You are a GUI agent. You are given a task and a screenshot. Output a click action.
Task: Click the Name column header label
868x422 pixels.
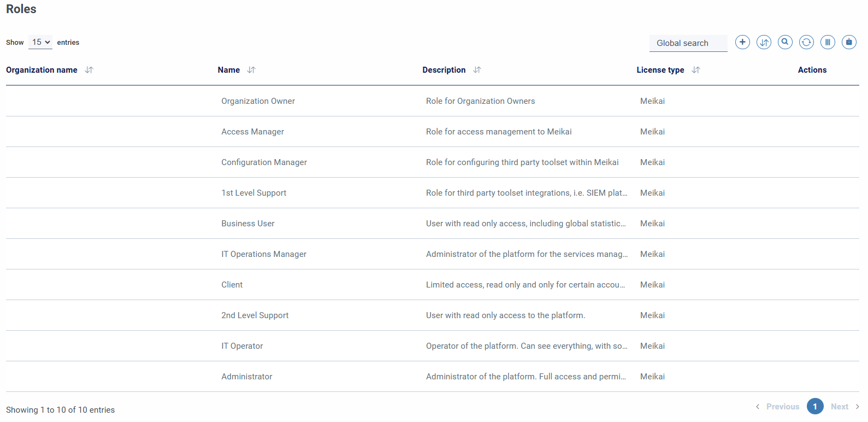[228, 70]
